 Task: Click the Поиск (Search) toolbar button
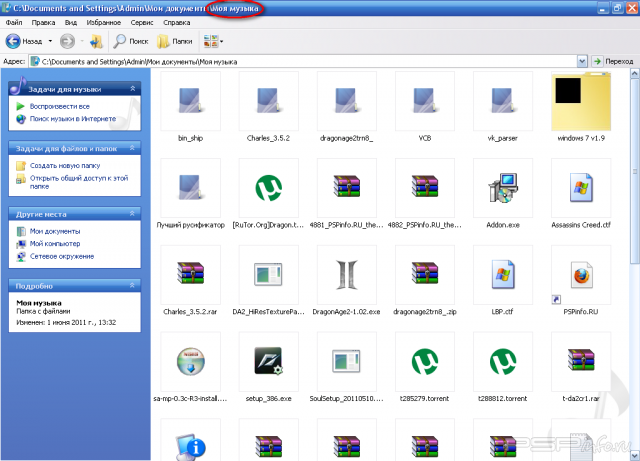(130, 42)
